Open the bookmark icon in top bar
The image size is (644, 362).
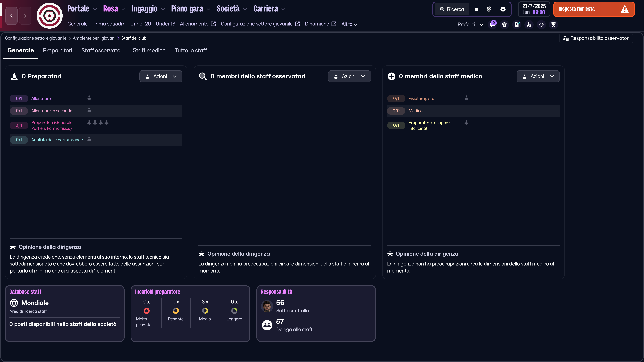click(476, 9)
